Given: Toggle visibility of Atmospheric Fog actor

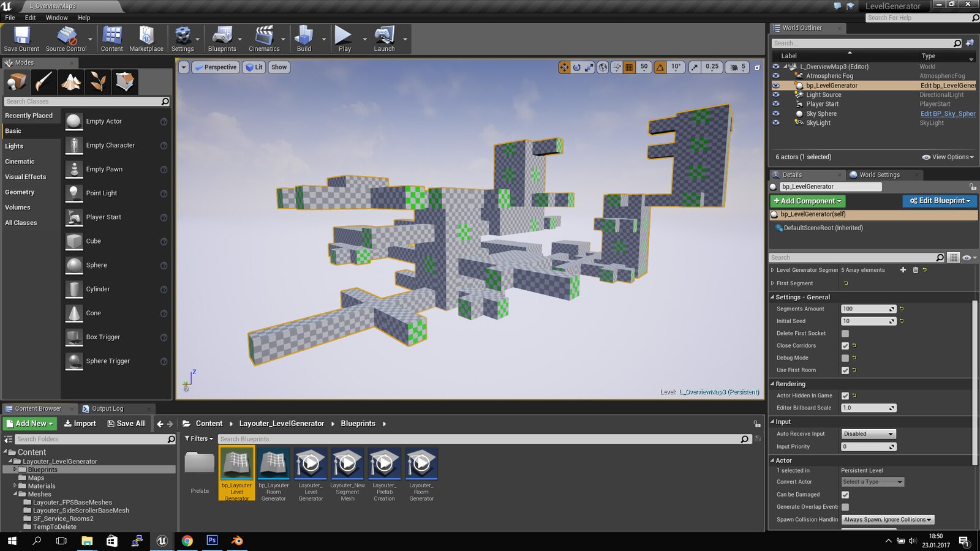Looking at the screenshot, I should 775,76.
